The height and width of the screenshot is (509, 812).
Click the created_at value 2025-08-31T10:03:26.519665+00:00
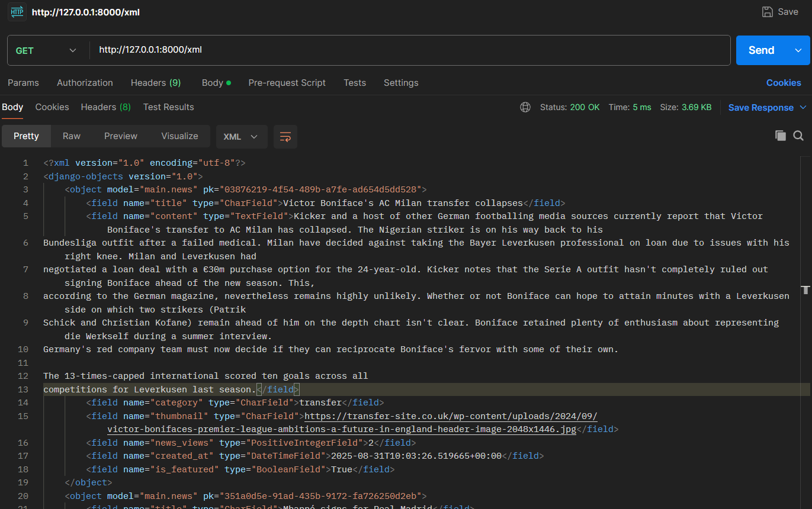[x=416, y=456]
